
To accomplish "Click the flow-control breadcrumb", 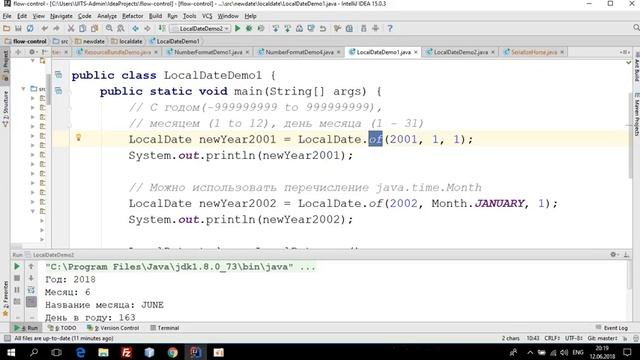I will coord(26,41).
